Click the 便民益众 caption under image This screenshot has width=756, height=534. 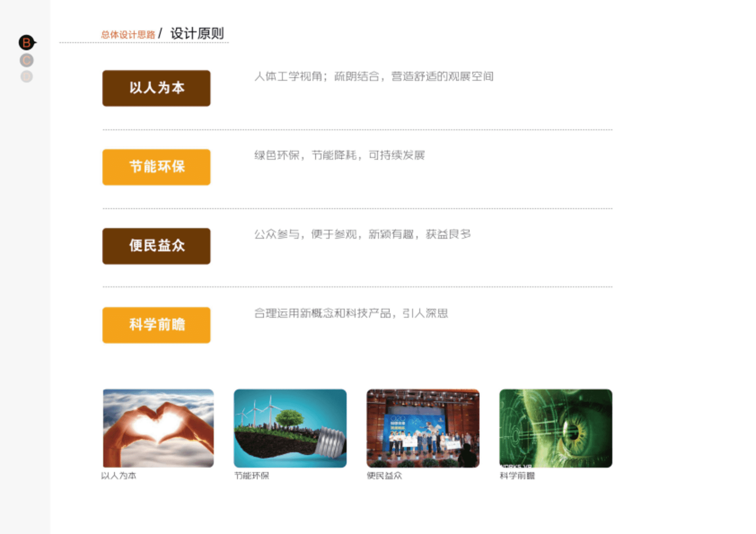tap(384, 476)
